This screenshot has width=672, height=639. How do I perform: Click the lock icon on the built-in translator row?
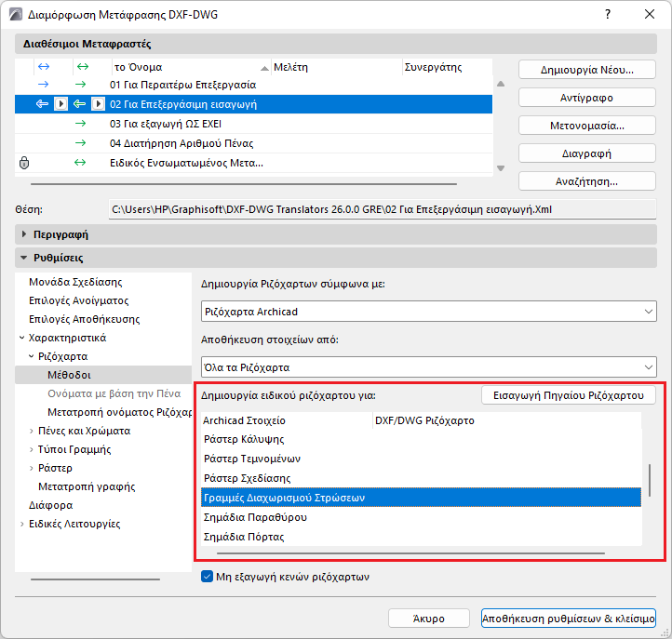(x=25, y=163)
